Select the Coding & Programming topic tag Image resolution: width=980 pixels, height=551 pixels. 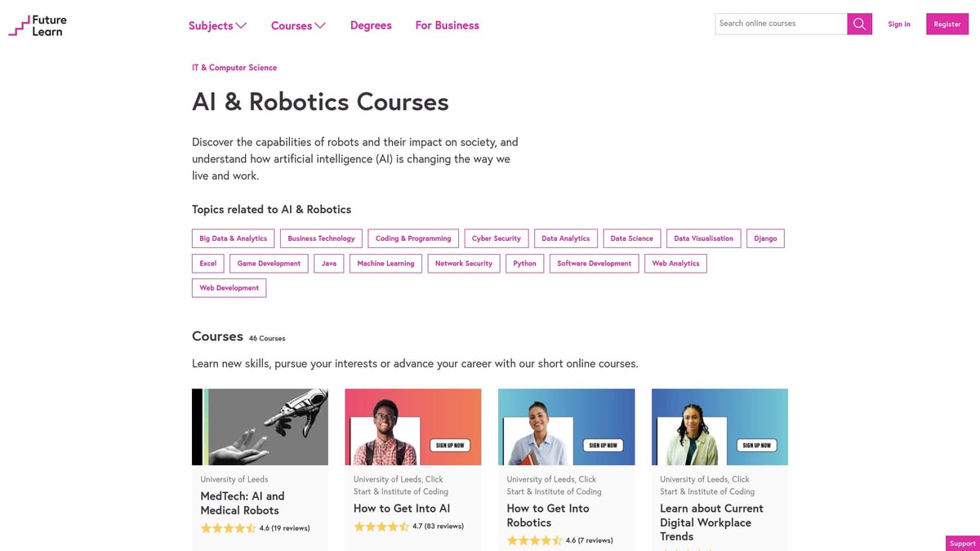click(x=413, y=238)
